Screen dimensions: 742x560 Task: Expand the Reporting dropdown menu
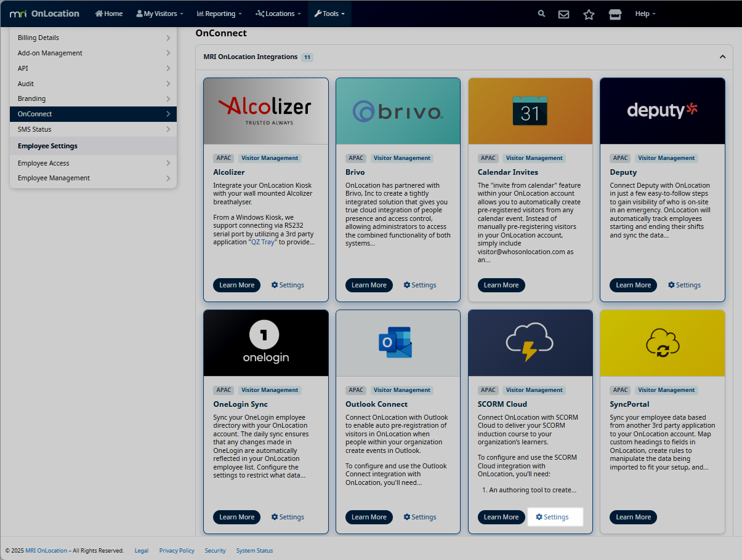[219, 14]
